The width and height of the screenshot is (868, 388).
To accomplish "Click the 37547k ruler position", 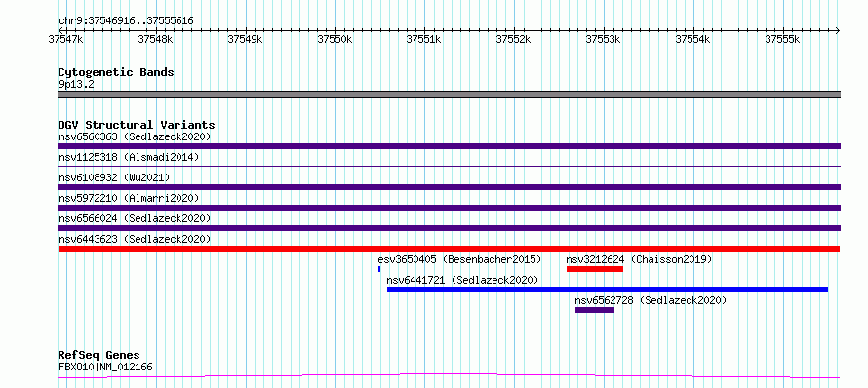I will [x=66, y=39].
